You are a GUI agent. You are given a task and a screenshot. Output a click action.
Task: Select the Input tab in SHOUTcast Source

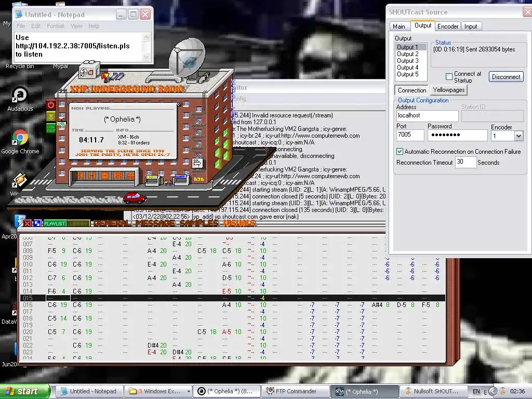471,26
